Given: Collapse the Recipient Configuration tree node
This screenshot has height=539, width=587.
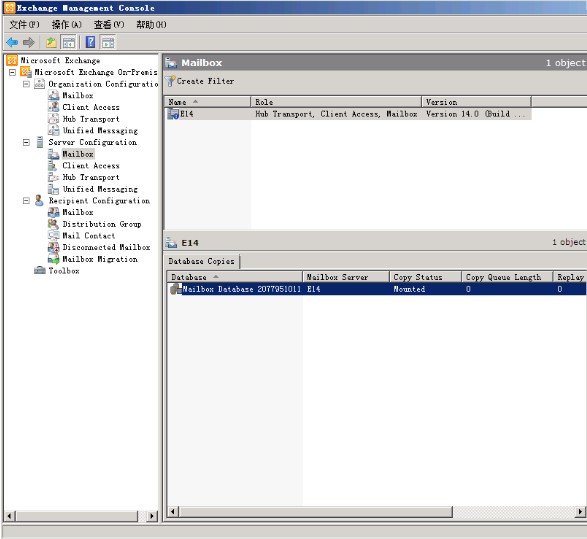Looking at the screenshot, I should [x=26, y=201].
